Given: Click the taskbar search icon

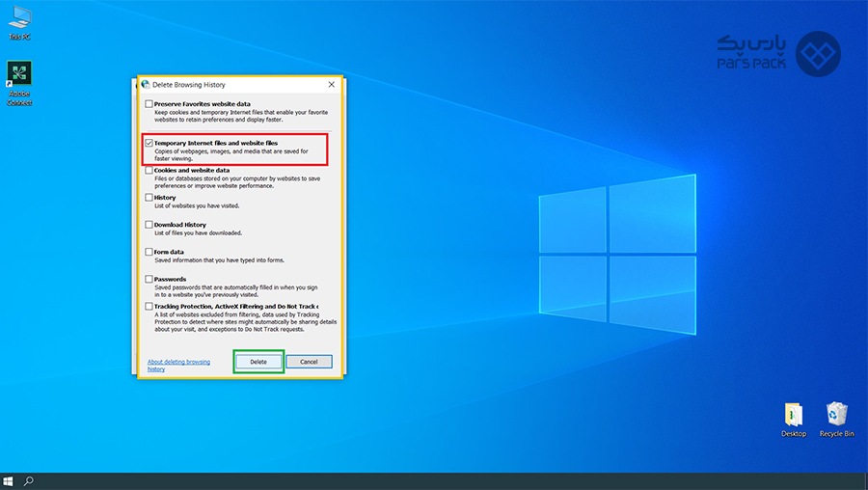Looking at the screenshot, I should (28, 481).
